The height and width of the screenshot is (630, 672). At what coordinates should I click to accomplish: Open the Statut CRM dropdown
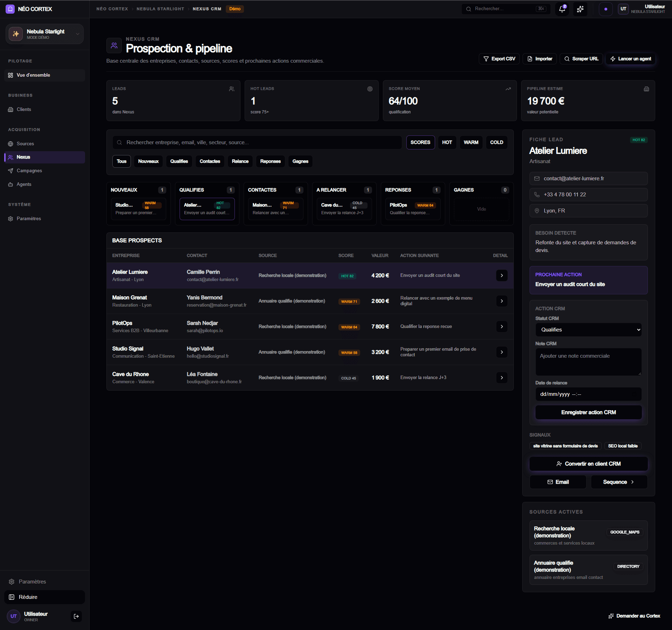pyautogui.click(x=589, y=330)
